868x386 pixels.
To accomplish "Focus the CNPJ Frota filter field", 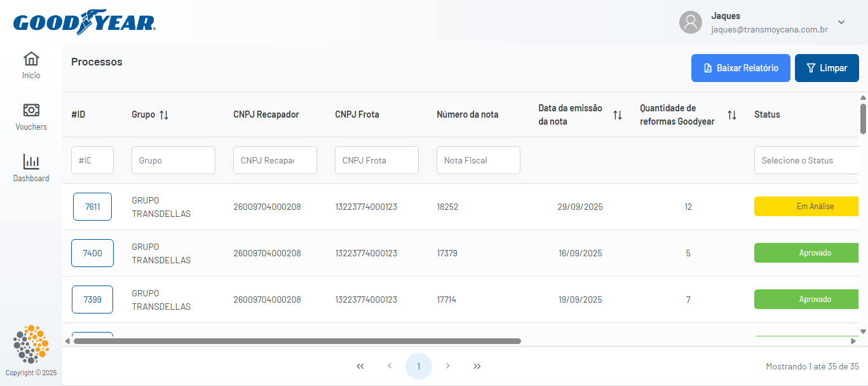I will point(376,160).
